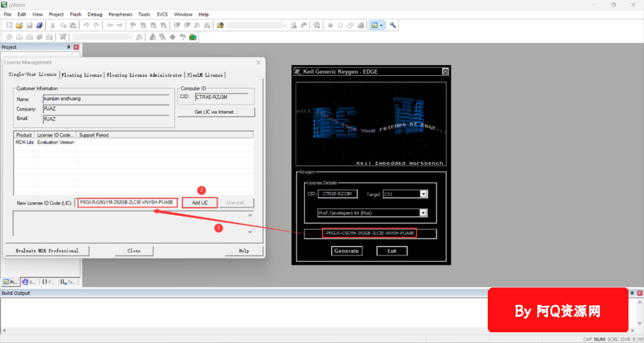The width and height of the screenshot is (644, 343).
Task: Select Books tab at panel bottom
Action: 30,282
